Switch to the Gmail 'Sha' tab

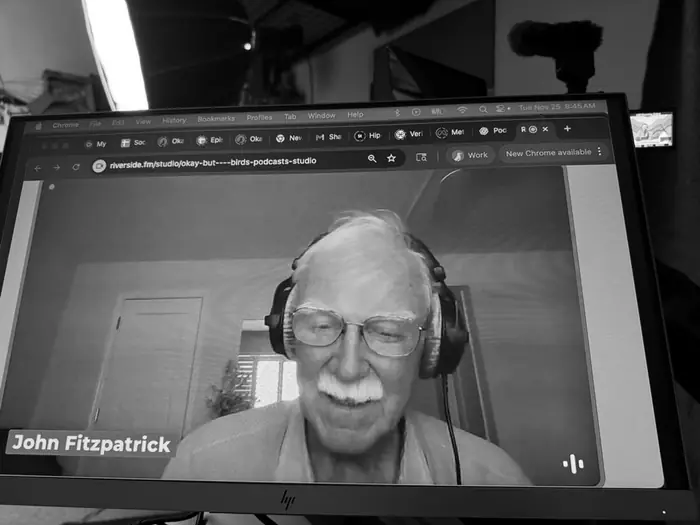pyautogui.click(x=328, y=137)
